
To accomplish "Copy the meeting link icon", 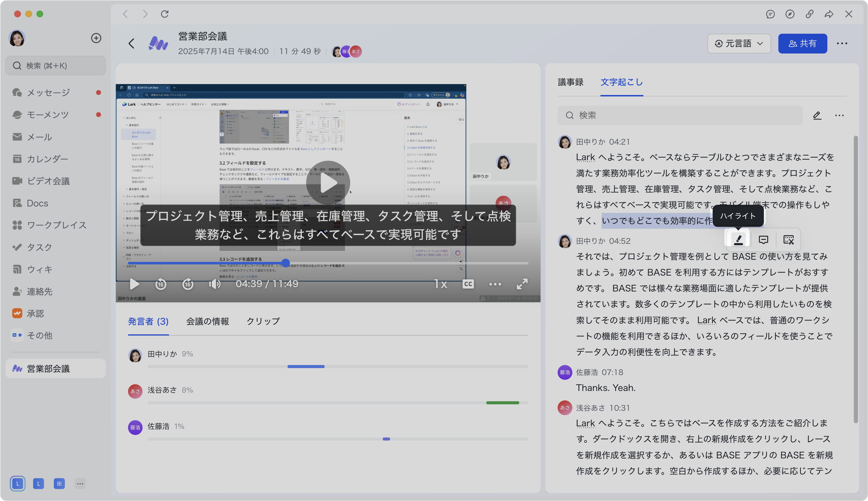I will [x=809, y=14].
